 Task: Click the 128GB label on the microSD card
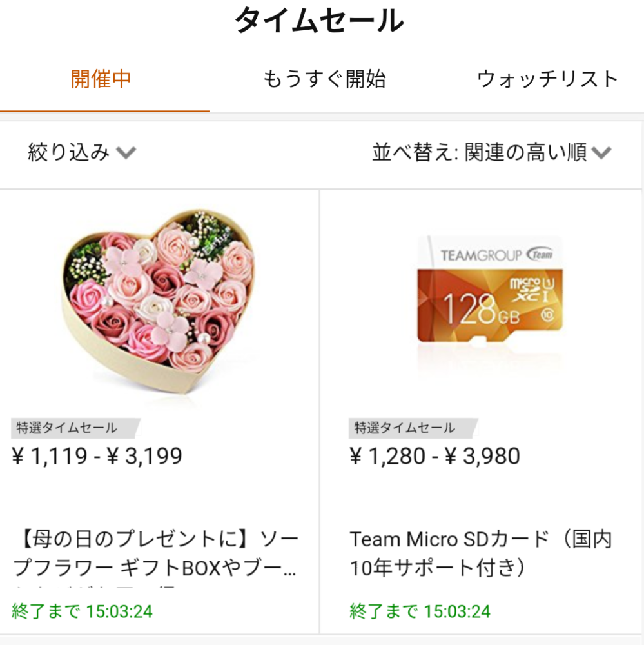click(x=482, y=310)
